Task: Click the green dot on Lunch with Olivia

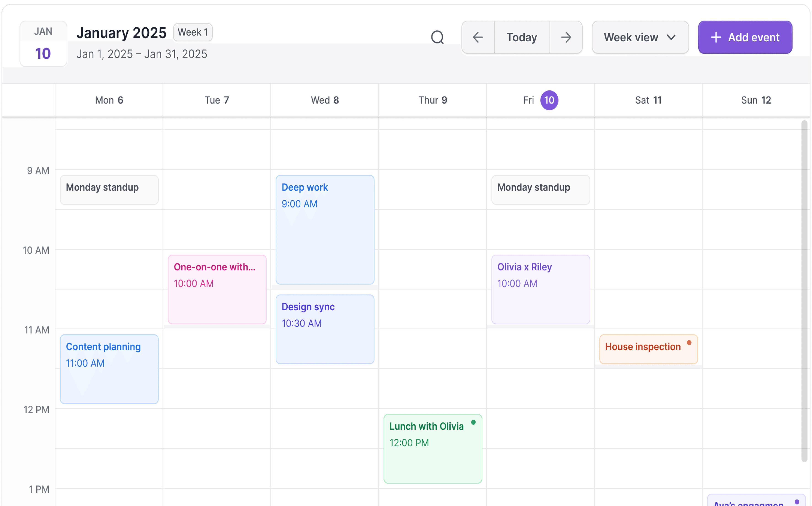Action: [x=473, y=422]
